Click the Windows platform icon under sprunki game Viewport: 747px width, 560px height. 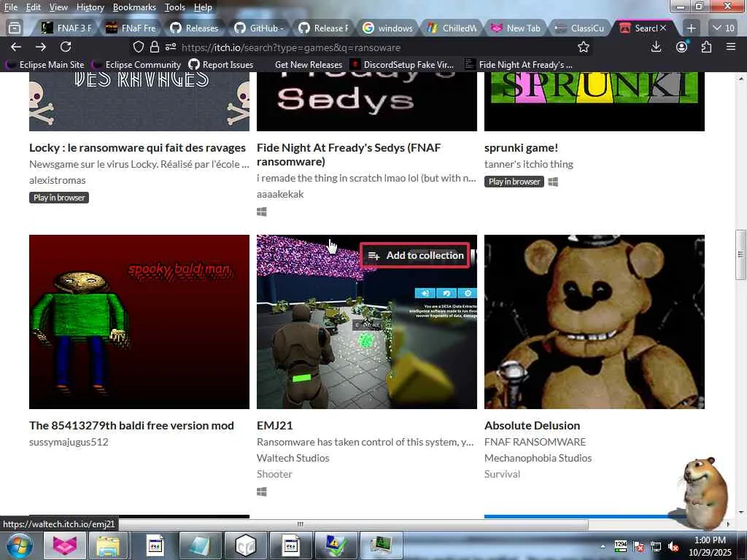[x=553, y=182]
